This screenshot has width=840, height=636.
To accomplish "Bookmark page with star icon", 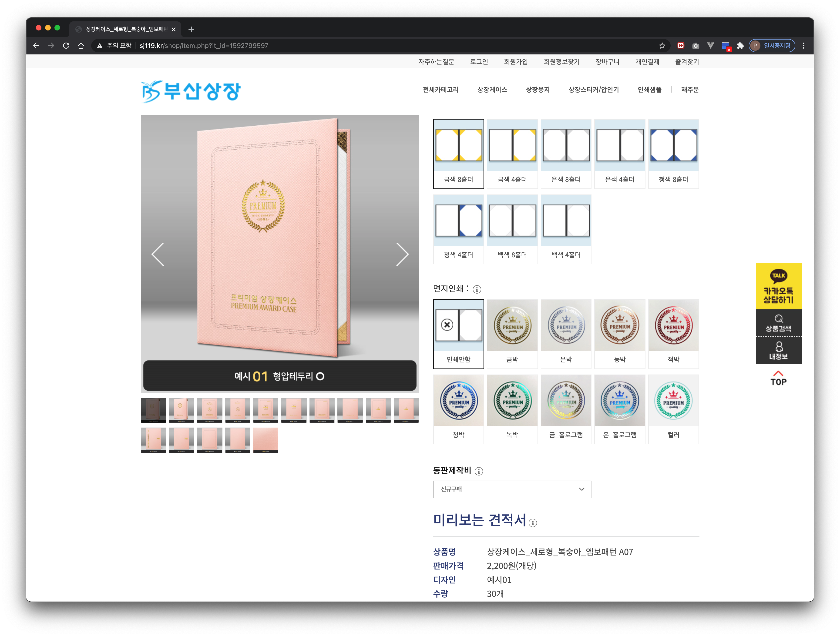I will 662,46.
